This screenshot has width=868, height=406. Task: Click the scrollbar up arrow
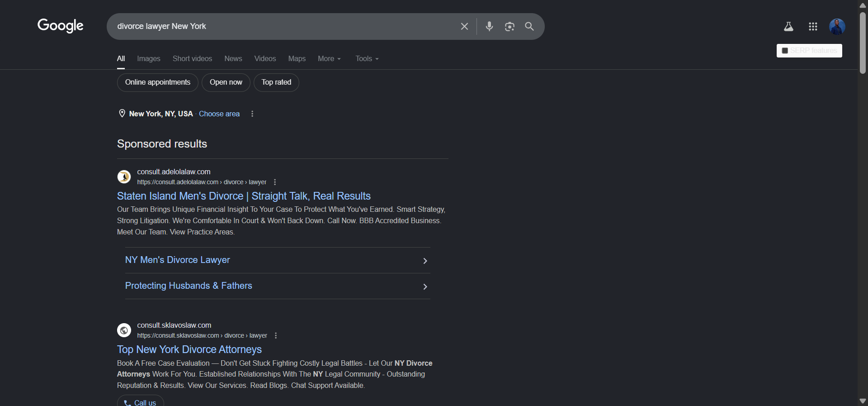click(863, 5)
